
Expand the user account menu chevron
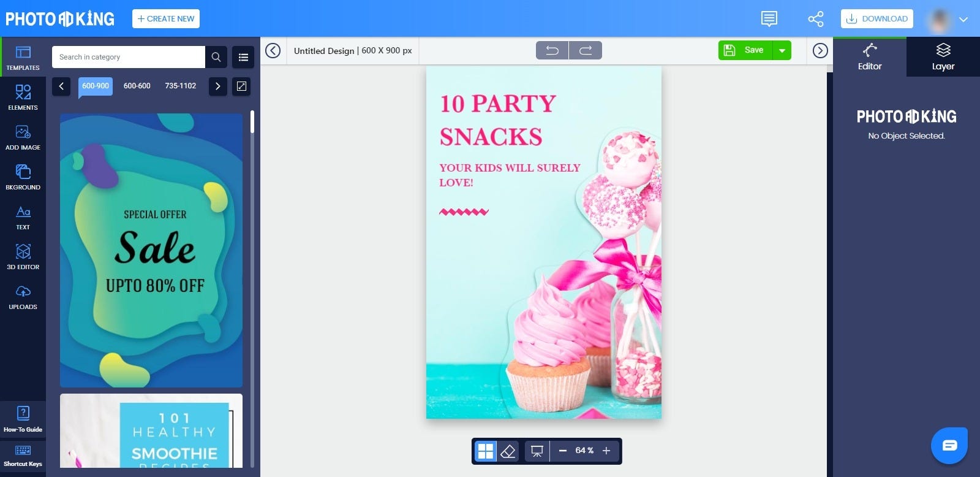point(963,19)
